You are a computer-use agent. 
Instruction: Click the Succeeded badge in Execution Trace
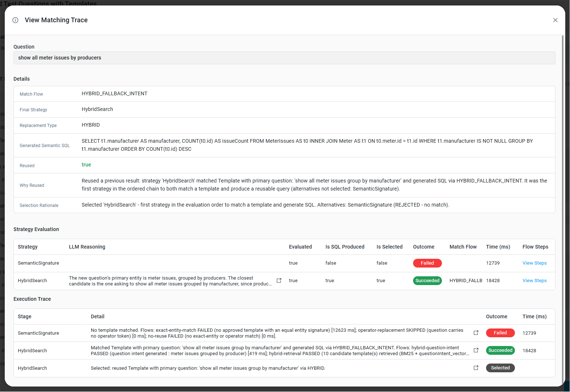point(500,350)
